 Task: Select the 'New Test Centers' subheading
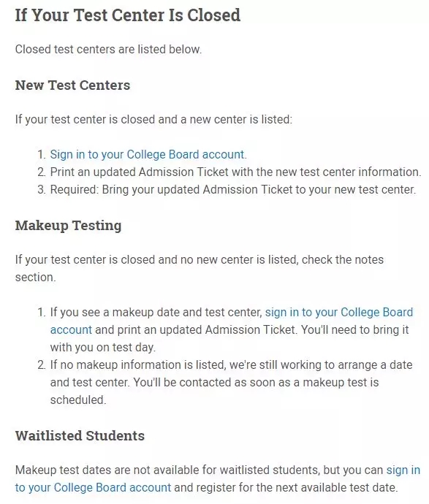[x=72, y=85]
